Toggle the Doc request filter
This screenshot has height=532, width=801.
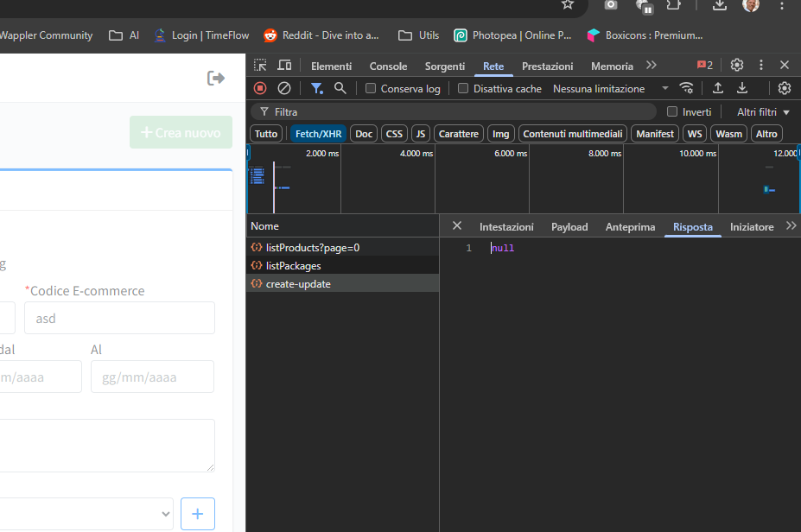pos(364,134)
